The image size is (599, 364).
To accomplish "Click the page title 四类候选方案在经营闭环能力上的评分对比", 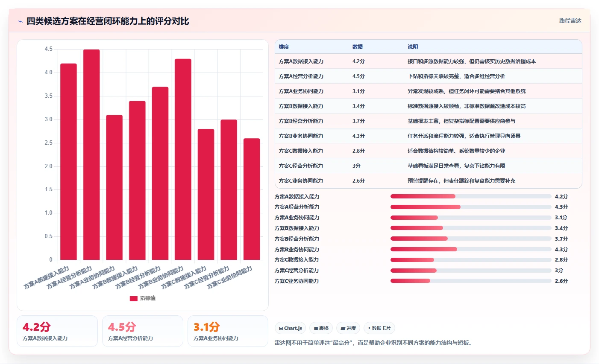I will 108,21.
